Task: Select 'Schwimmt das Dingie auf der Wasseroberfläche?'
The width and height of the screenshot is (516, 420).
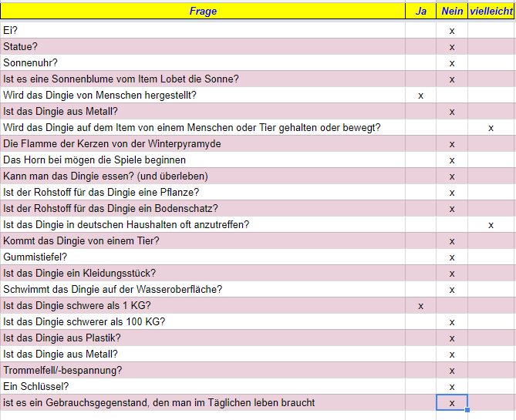Action: click(203, 290)
